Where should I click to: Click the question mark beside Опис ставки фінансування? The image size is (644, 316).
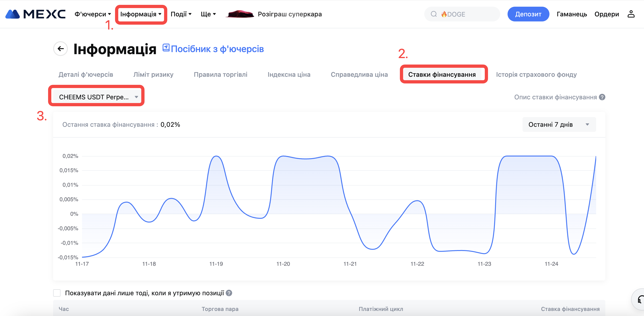(x=602, y=97)
